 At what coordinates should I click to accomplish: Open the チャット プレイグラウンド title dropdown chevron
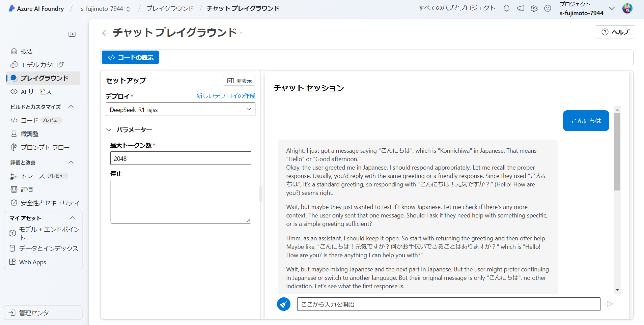tap(241, 33)
